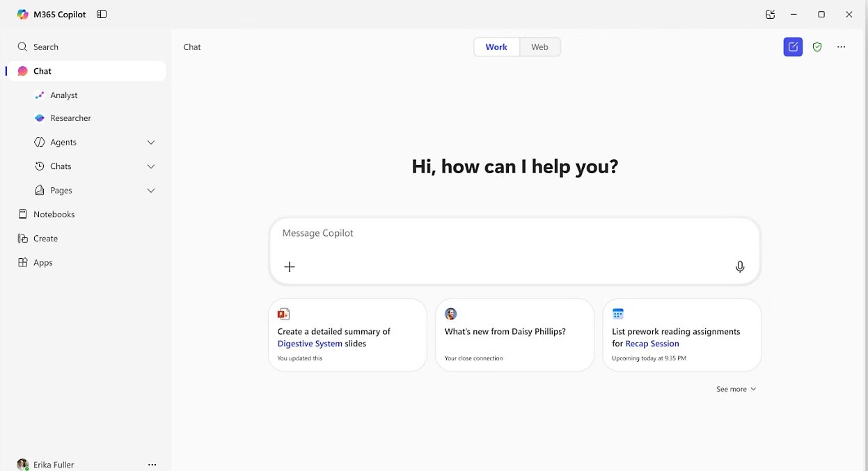Open the Create section
Image resolution: width=868 pixels, height=471 pixels.
point(44,238)
